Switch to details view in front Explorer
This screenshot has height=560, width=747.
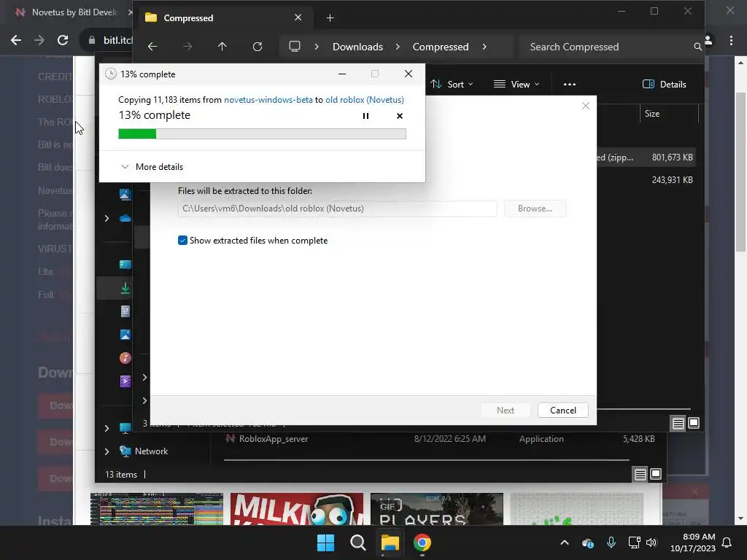pos(678,423)
